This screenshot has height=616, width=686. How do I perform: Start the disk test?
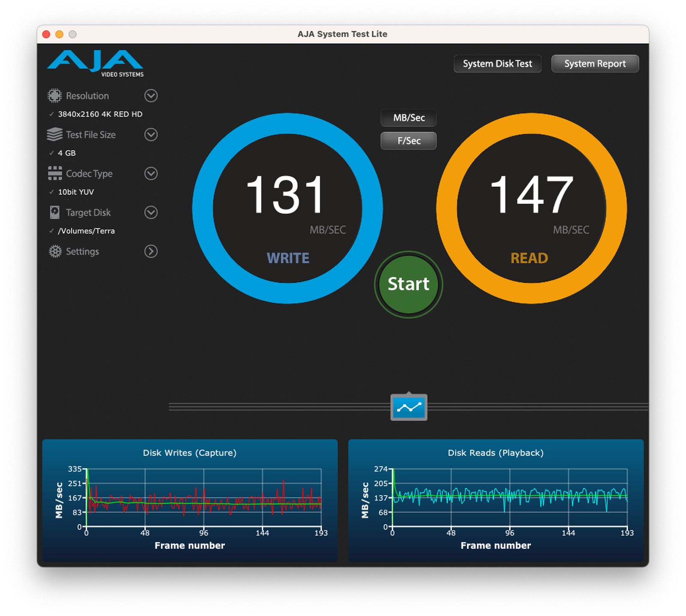(x=408, y=284)
